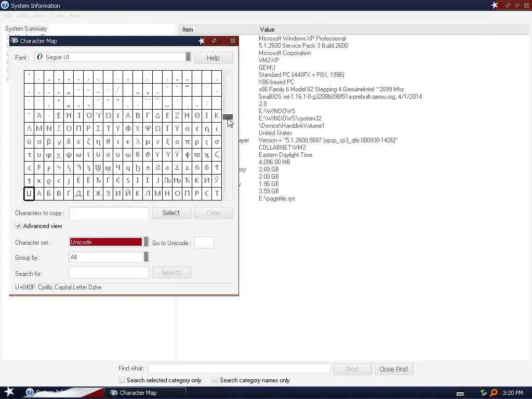Click the Value column header
Image resolution: width=532 pixels, height=399 pixels.
[371, 30]
